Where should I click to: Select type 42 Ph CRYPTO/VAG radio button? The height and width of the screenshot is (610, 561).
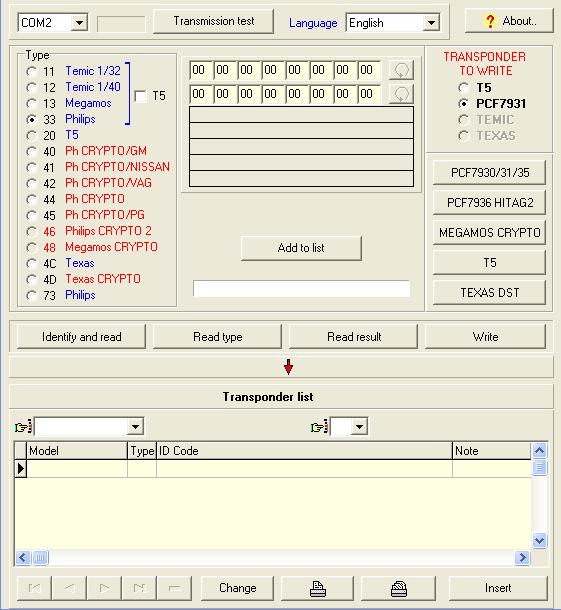click(x=32, y=183)
